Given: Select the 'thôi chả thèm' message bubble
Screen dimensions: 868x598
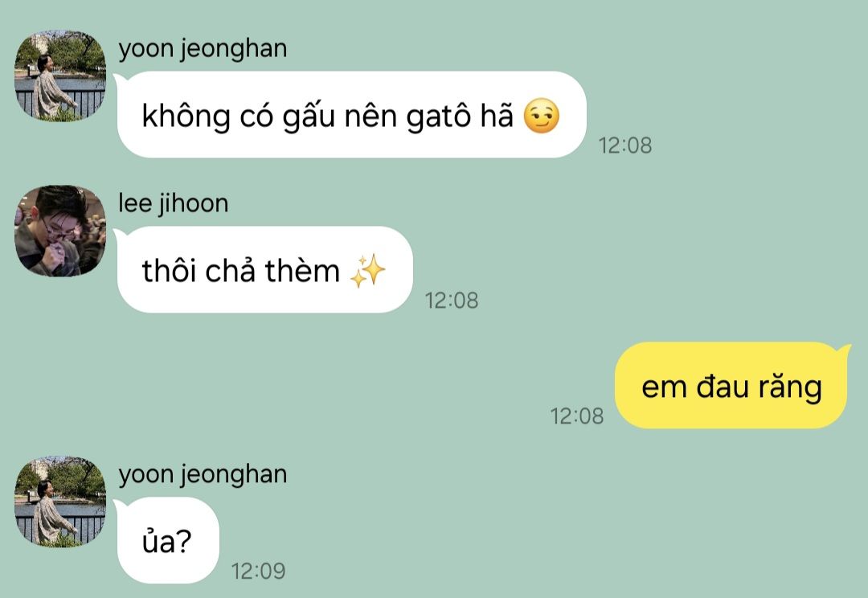Looking at the screenshot, I should 264,269.
